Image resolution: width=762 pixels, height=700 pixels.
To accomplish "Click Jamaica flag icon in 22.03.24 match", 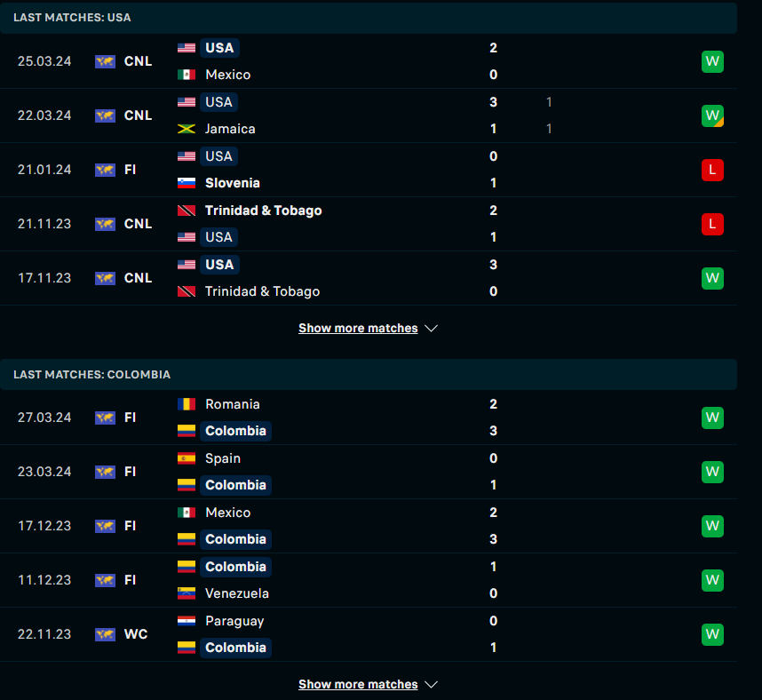I will (x=187, y=129).
